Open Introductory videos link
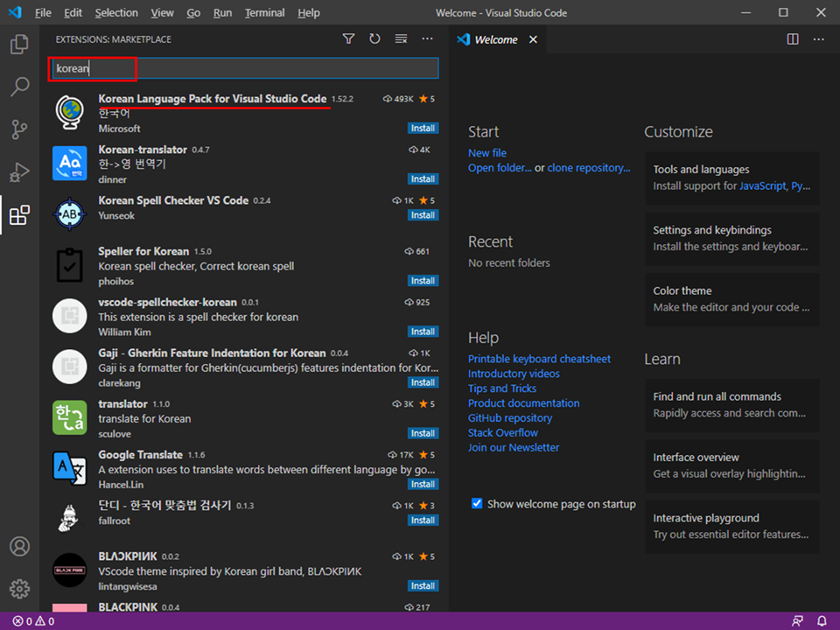Viewport: 840px width, 630px height. coord(514,374)
